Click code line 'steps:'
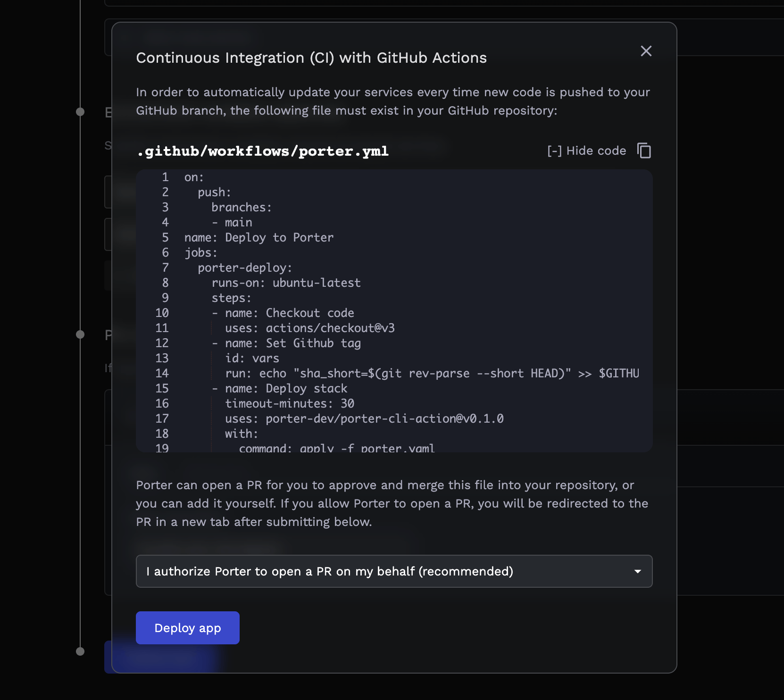Screen dimensions: 784x700 tap(231, 298)
